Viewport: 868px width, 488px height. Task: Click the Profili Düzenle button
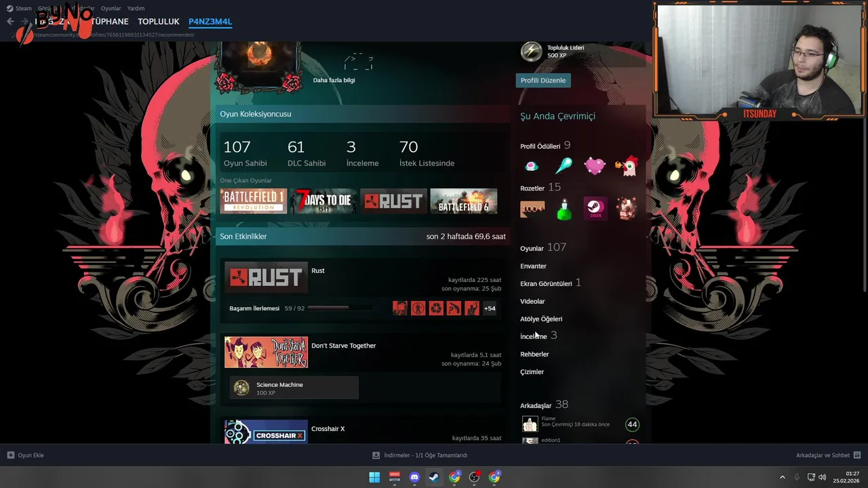coord(542,80)
